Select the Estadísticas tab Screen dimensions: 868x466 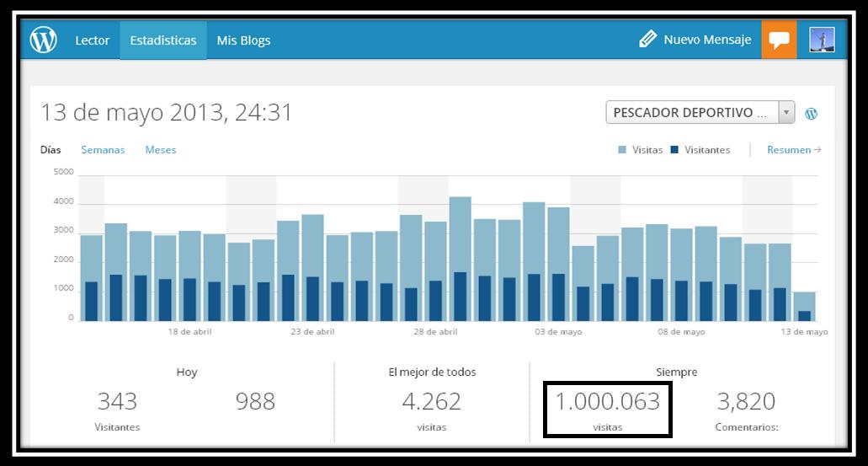click(163, 40)
